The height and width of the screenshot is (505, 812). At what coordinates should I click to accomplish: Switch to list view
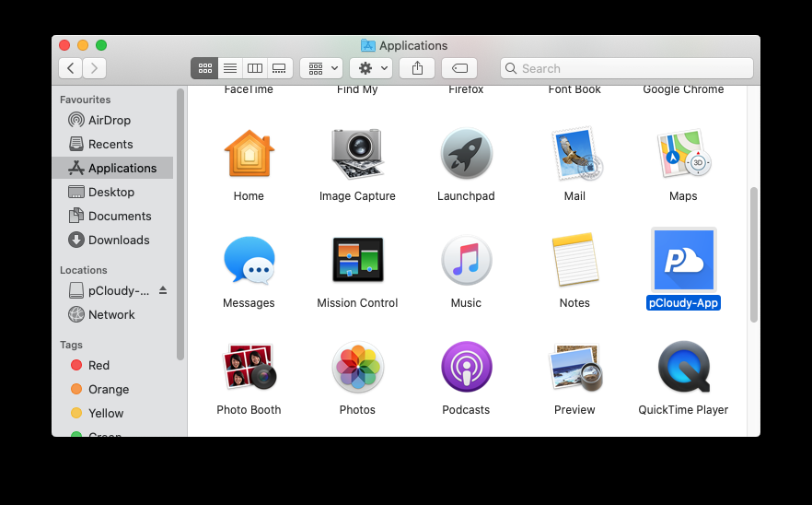point(230,68)
